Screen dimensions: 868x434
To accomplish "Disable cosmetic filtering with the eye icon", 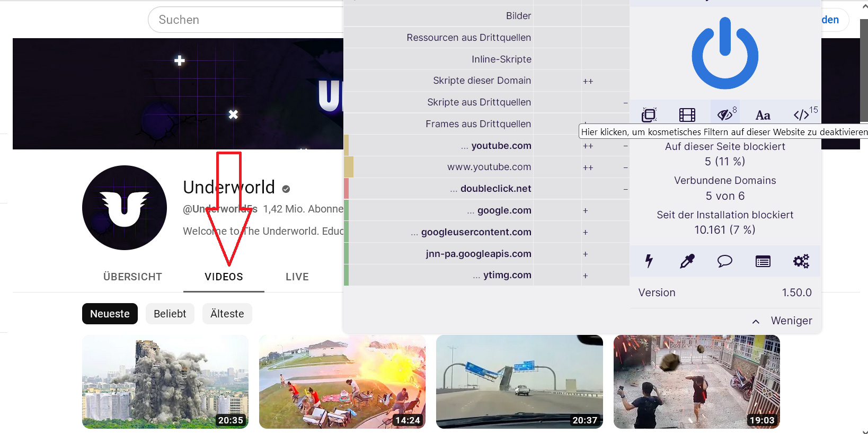I will pos(725,113).
